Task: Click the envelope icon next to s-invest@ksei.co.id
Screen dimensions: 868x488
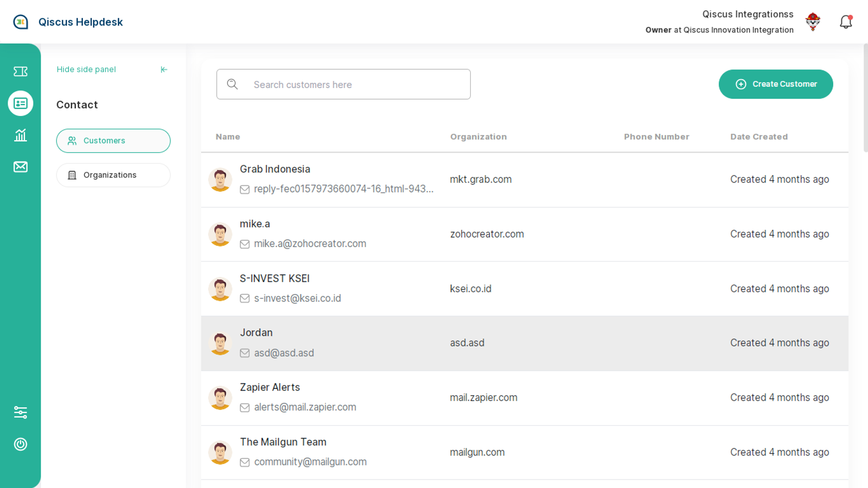Action: [x=245, y=299]
